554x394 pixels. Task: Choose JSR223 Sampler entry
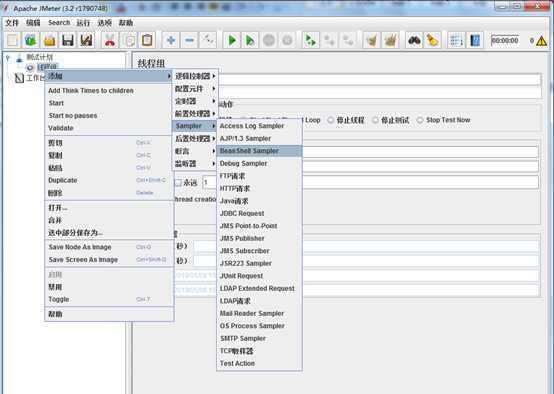pyautogui.click(x=259, y=263)
